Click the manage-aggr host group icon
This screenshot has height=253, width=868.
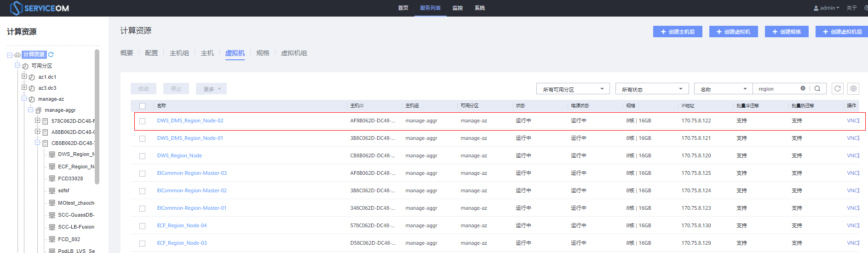(x=38, y=110)
